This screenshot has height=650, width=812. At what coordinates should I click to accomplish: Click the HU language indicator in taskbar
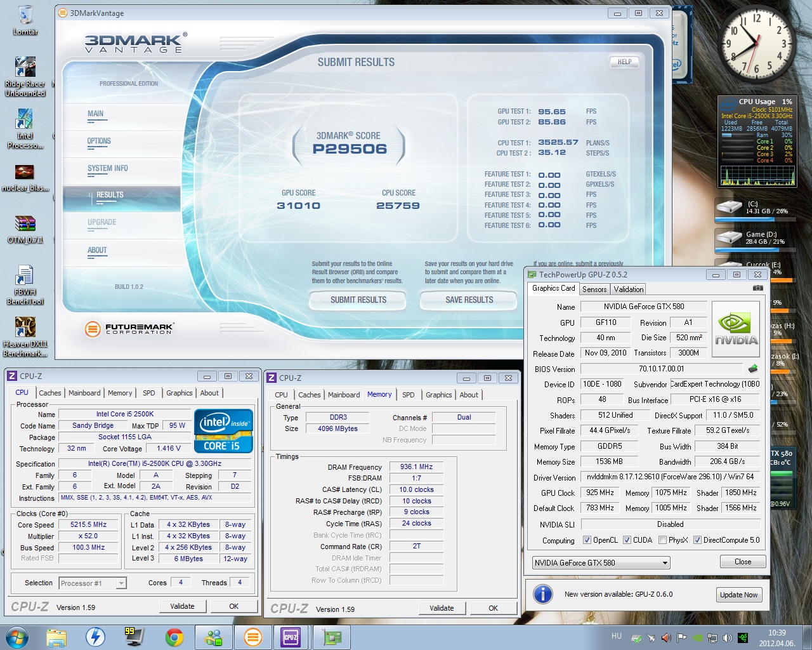click(617, 636)
